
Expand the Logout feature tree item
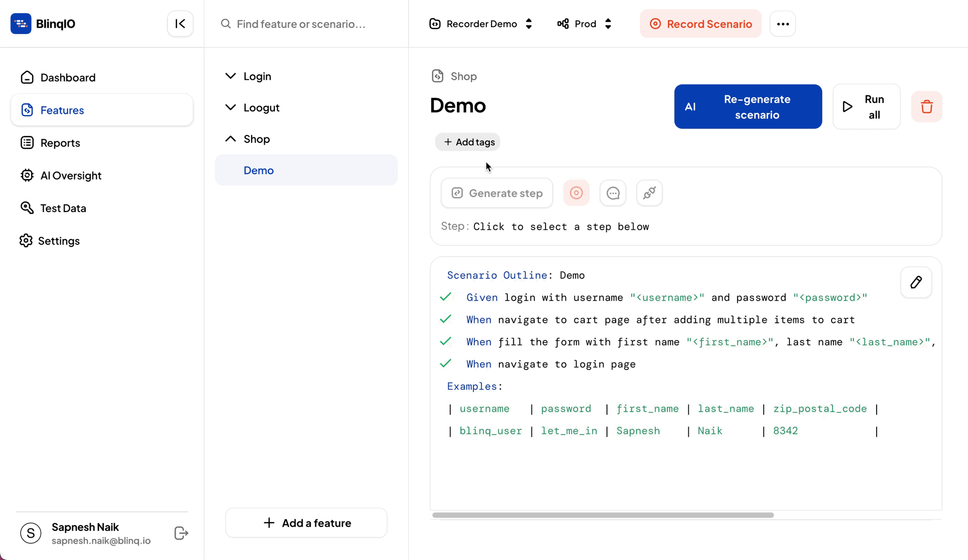tap(232, 107)
